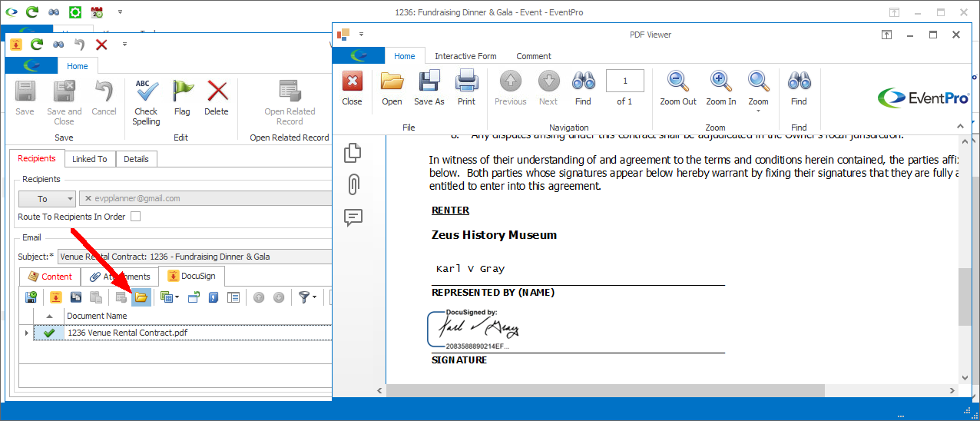The width and height of the screenshot is (980, 421).
Task: Select the DocuSign email tab
Action: point(192,277)
